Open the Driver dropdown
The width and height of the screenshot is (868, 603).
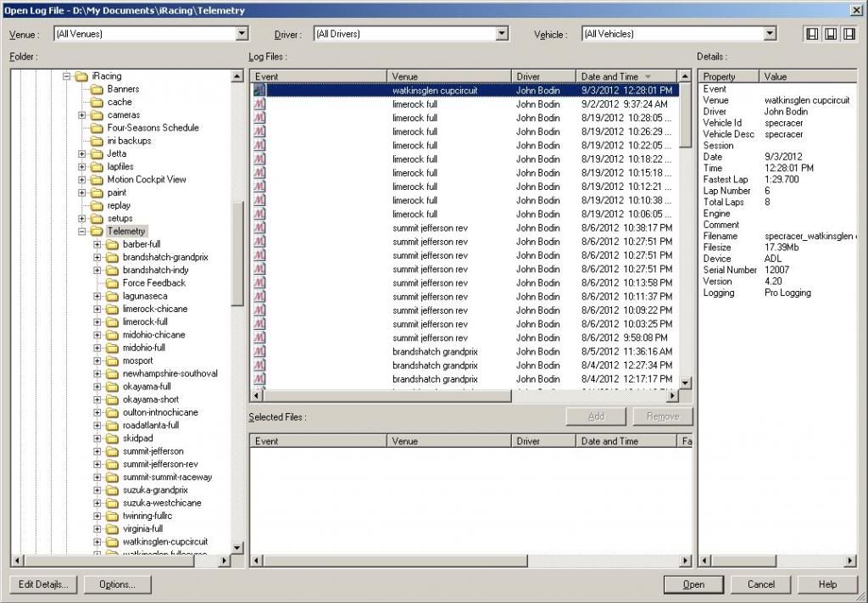[x=502, y=34]
